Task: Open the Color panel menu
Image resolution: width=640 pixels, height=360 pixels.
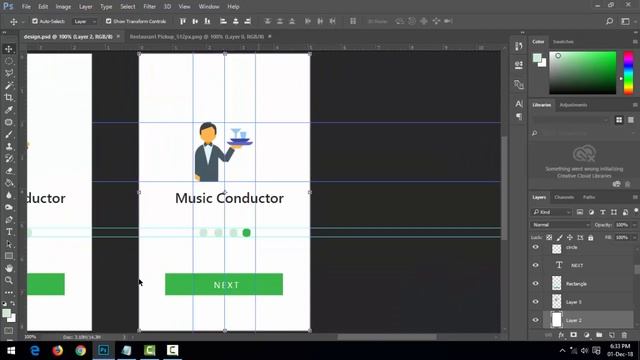Action: (x=635, y=42)
